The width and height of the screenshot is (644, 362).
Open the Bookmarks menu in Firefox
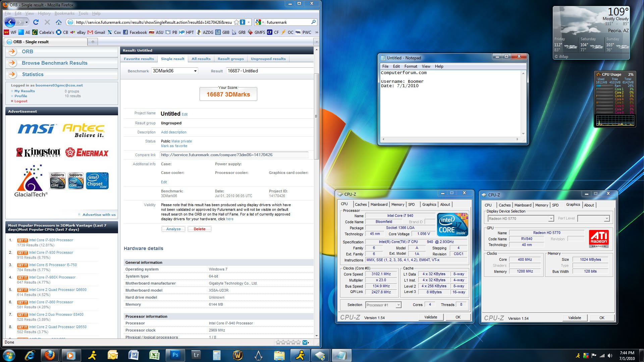point(64,13)
